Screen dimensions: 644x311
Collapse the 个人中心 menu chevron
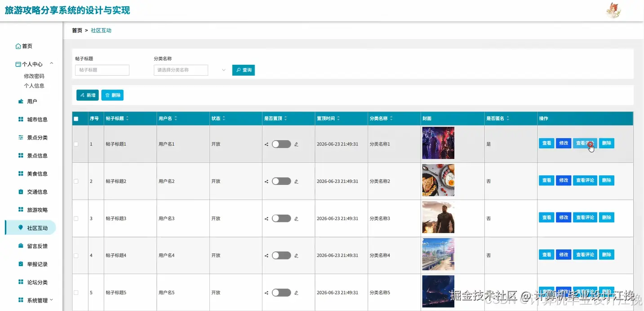click(52, 64)
